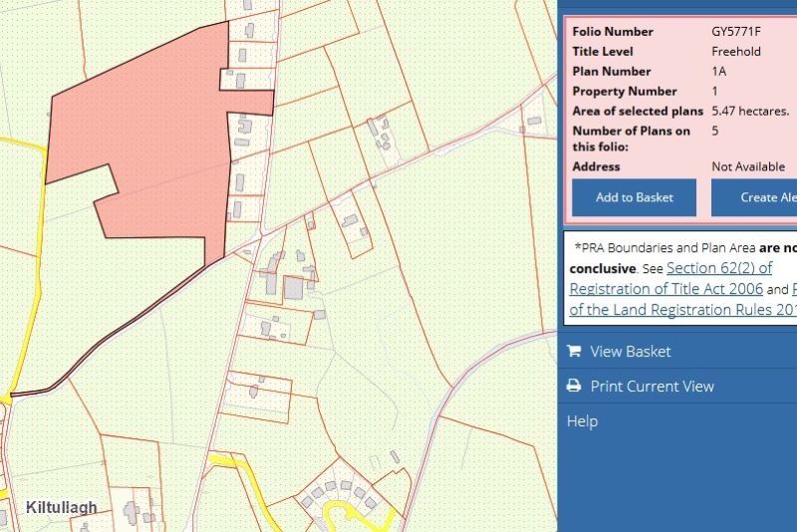Select Print Current View in the side menu
797x532 pixels.
click(652, 387)
